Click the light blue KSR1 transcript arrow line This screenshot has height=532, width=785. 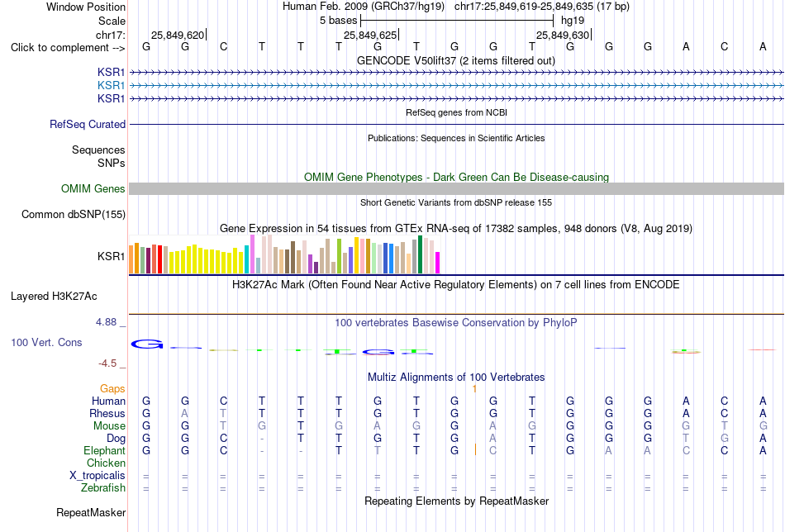(456, 86)
